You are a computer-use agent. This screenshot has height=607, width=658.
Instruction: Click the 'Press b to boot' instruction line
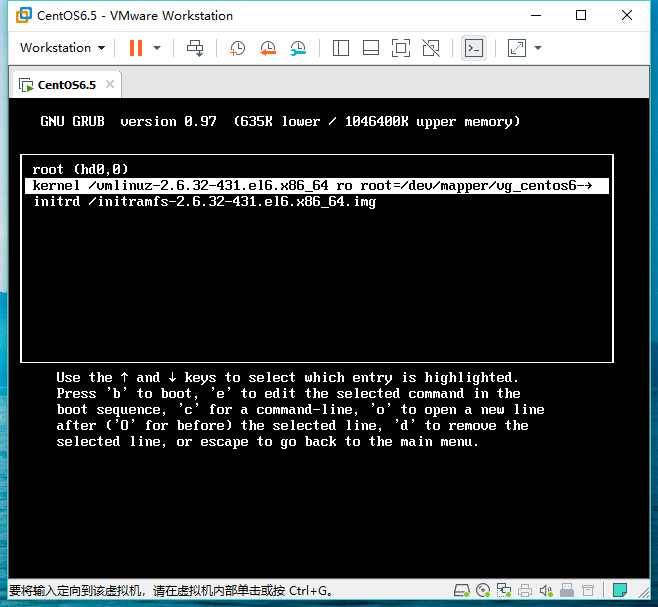[288, 393]
